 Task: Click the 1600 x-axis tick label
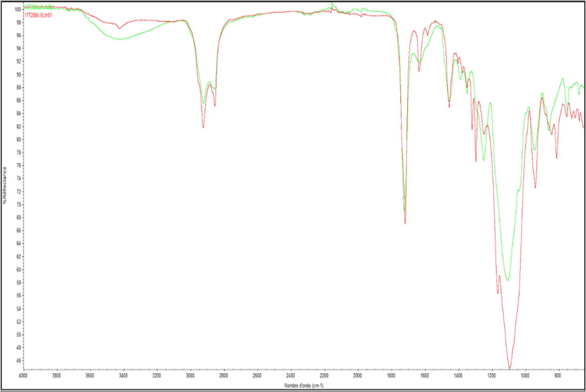425,376
